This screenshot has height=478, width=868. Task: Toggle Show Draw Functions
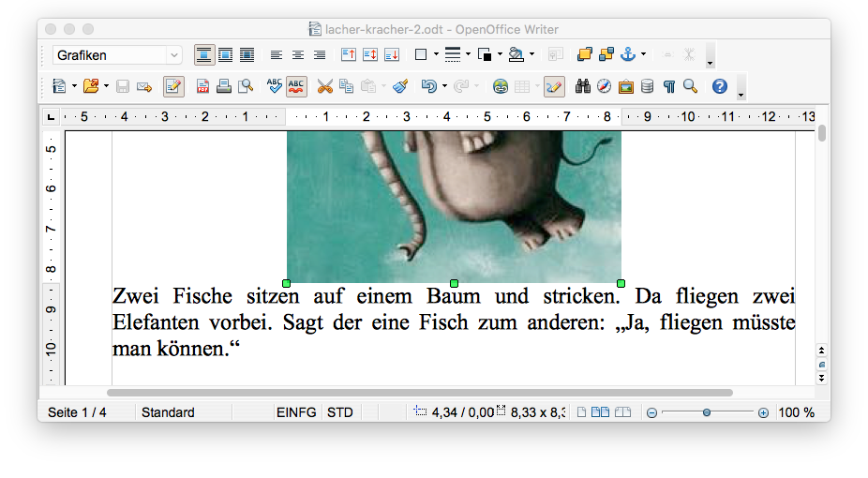tap(554, 87)
